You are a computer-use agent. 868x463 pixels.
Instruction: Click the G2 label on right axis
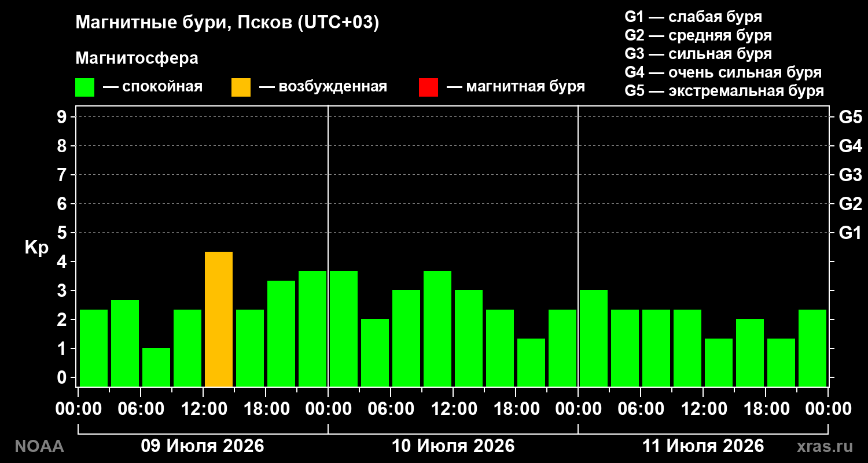pos(850,204)
